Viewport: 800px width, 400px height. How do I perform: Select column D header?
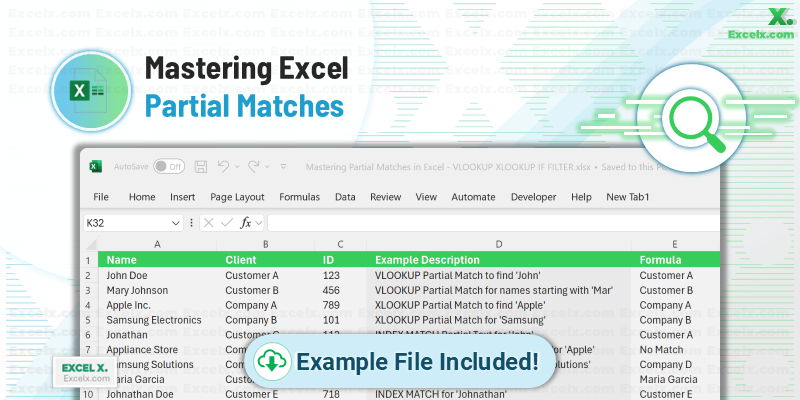pos(499,244)
